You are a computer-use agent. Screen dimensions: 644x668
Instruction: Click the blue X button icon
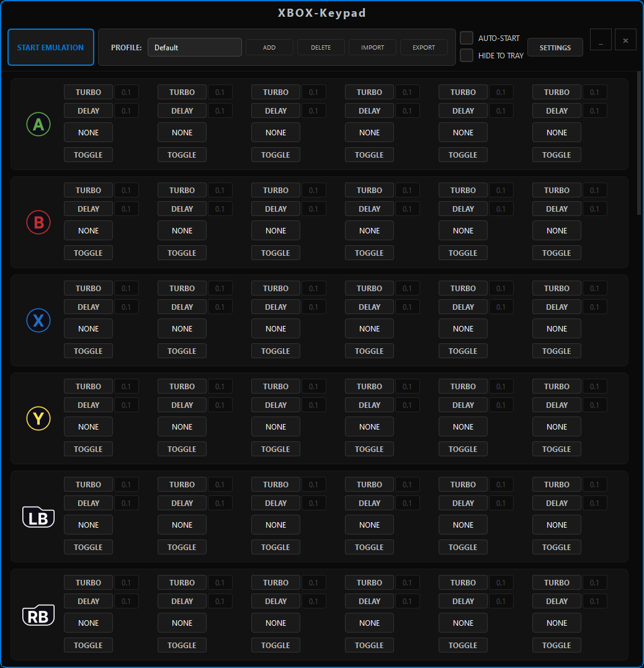pyautogui.click(x=37, y=320)
